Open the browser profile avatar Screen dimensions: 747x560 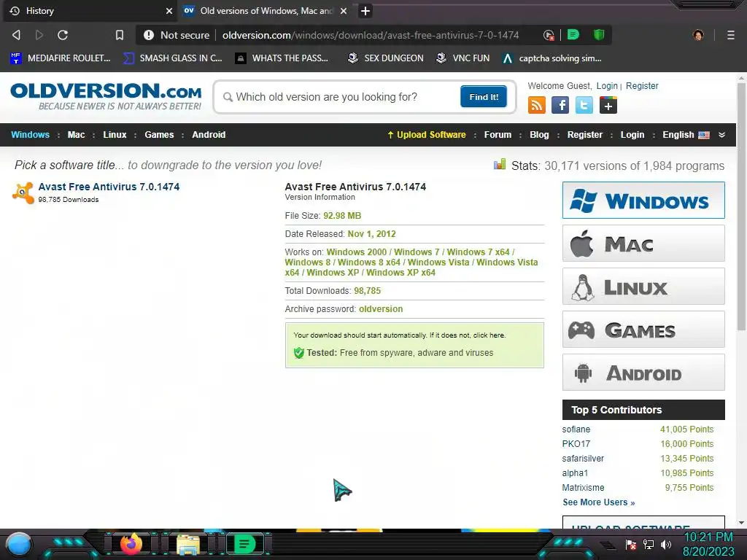(698, 35)
